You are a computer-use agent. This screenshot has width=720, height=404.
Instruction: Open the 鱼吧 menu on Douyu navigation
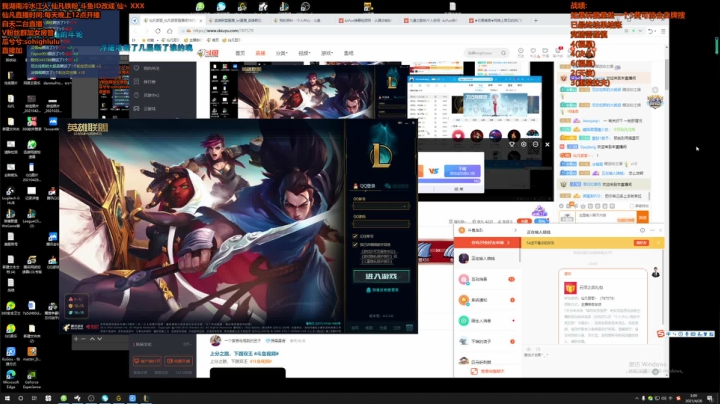click(349, 53)
